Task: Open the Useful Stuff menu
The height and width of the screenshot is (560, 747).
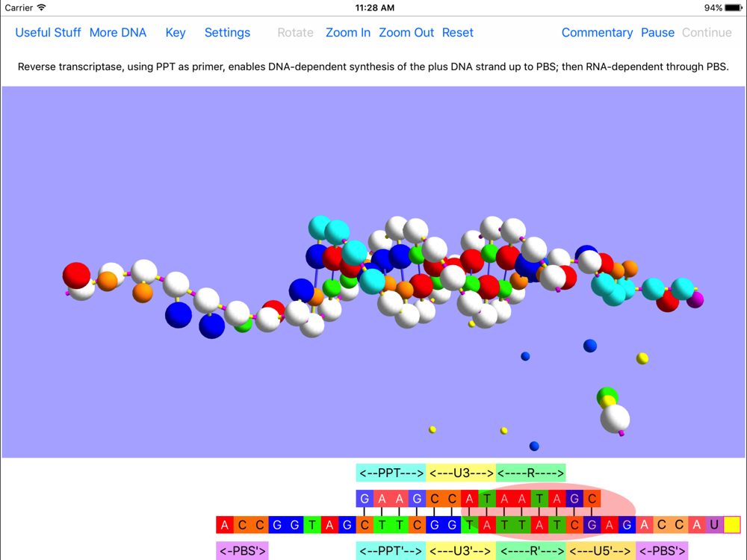Action: pos(48,32)
